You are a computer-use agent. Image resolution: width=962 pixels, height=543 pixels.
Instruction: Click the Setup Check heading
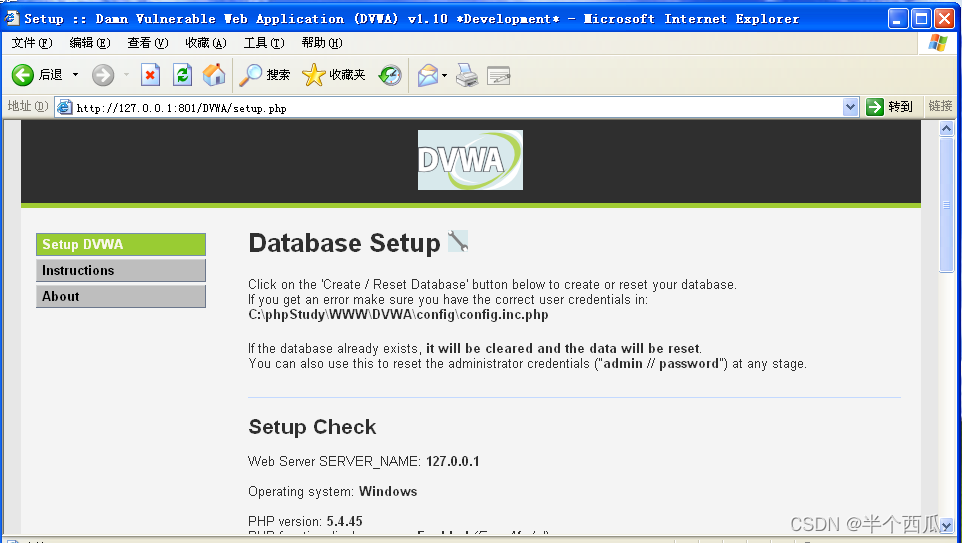[x=312, y=427]
